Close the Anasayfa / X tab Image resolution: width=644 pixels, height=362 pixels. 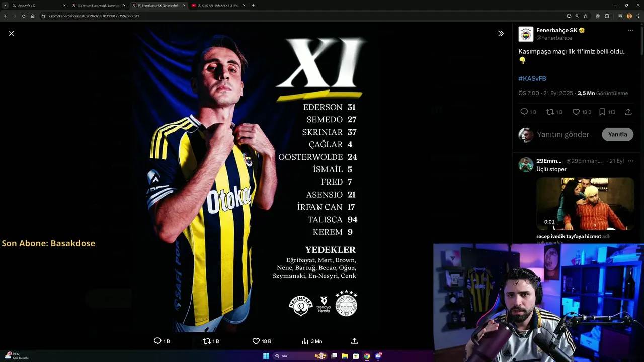pos(64,5)
